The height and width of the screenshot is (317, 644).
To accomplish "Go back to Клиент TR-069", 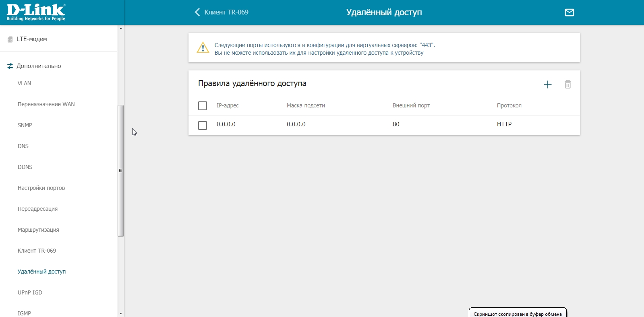I will point(226,12).
